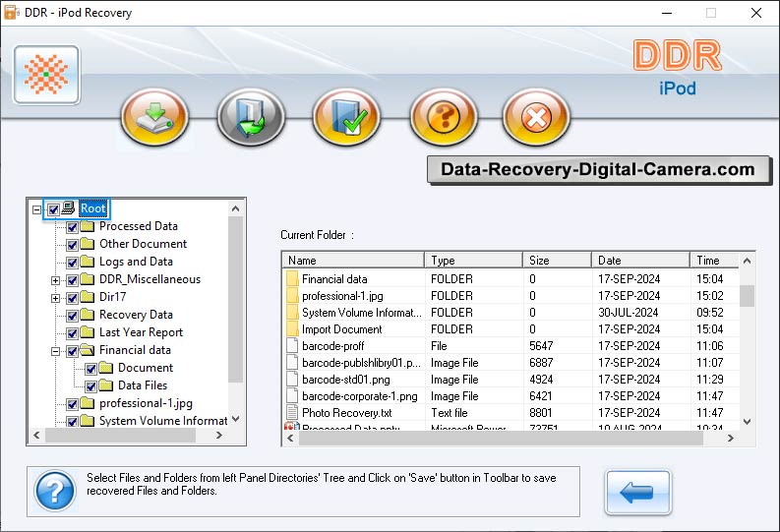Click the orange X Exit toolbar icon
Screen dimensions: 780x532
click(x=536, y=117)
